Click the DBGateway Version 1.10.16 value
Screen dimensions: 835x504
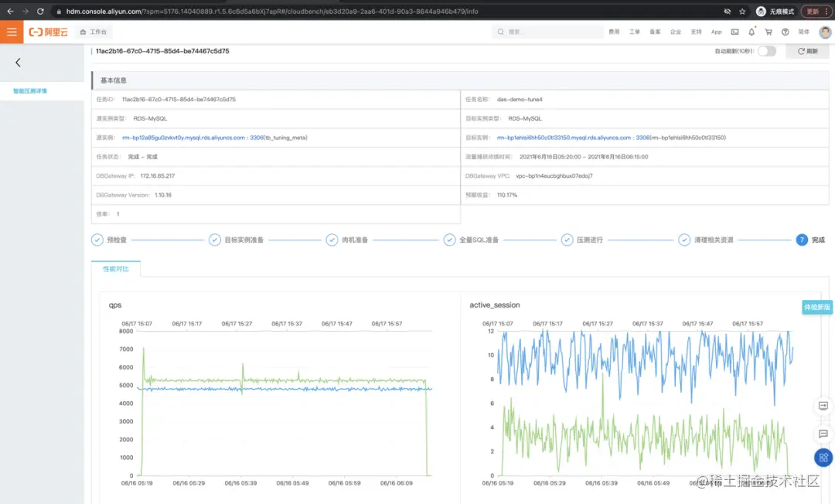click(x=163, y=195)
